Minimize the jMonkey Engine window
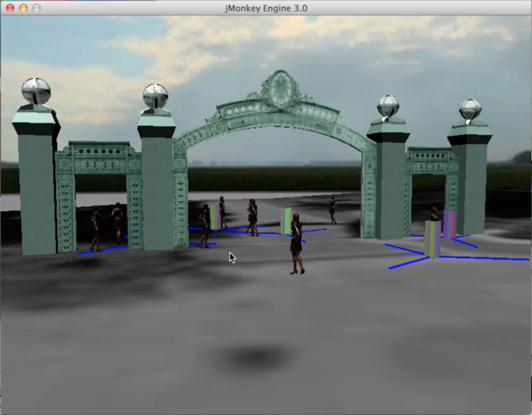 [x=23, y=8]
